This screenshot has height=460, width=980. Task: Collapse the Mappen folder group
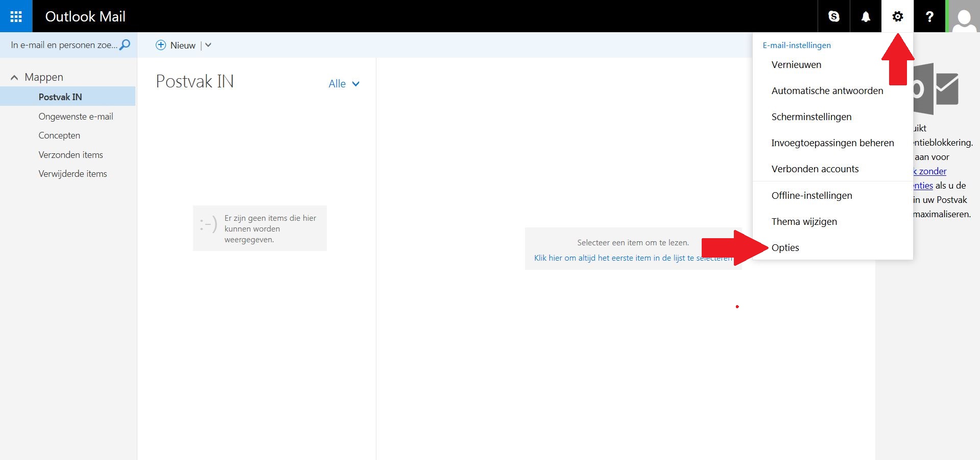[x=14, y=78]
